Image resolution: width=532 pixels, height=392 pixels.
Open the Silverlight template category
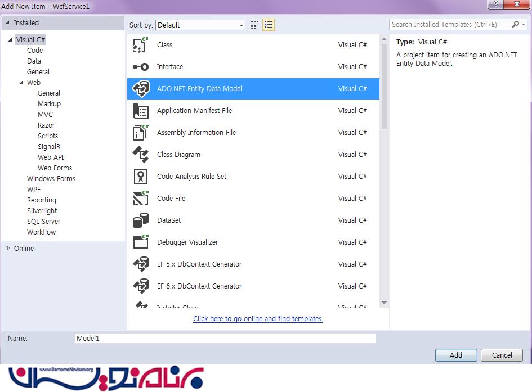pos(42,211)
